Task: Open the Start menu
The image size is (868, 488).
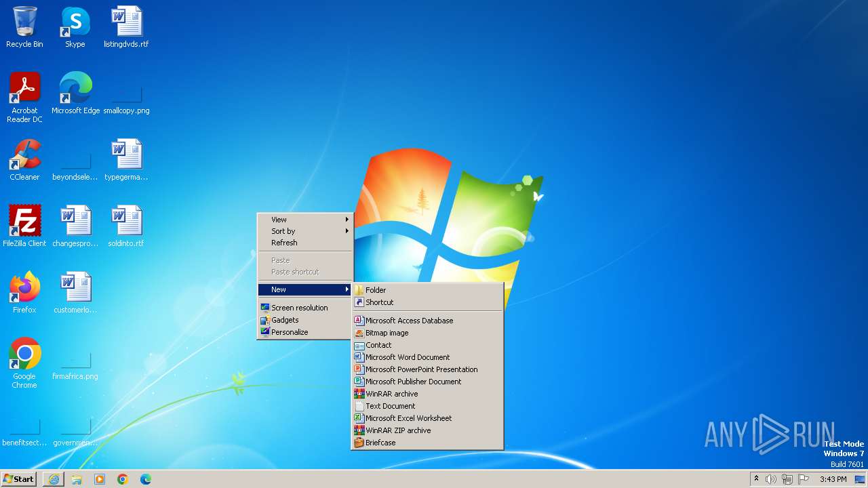Action: (19, 479)
